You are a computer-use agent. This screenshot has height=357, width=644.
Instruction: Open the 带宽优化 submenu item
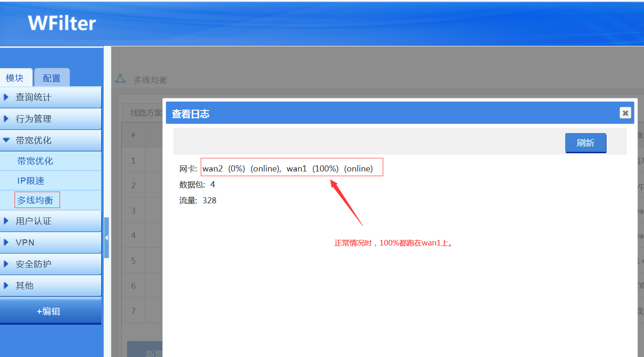click(35, 161)
